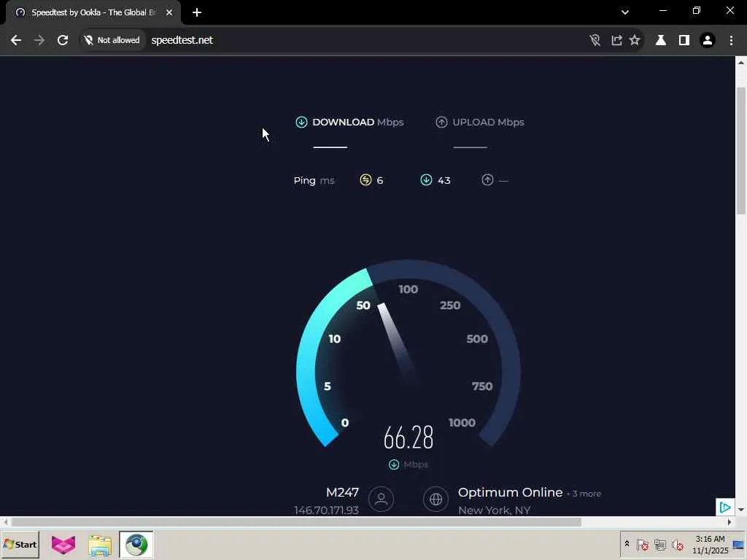
Task: Open the pink fox taskbar app
Action: tap(63, 544)
